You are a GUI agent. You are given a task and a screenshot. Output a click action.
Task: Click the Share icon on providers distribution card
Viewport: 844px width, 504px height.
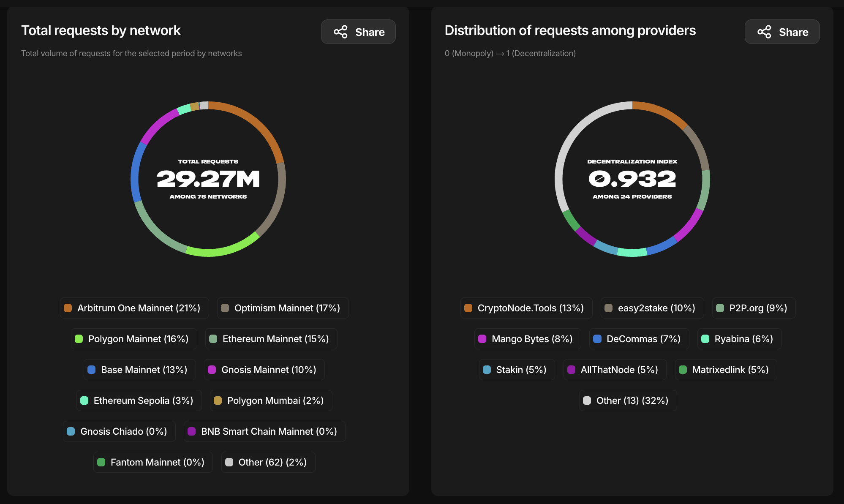click(765, 32)
